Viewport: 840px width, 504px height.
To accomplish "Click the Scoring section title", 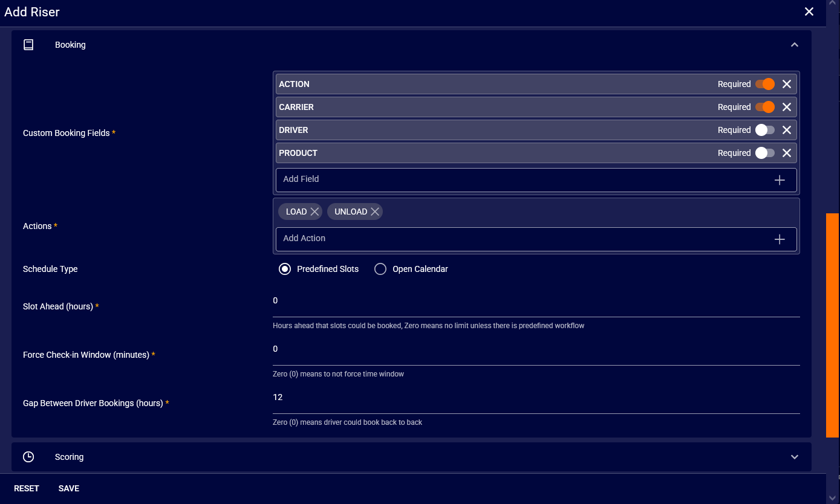I will point(69,457).
